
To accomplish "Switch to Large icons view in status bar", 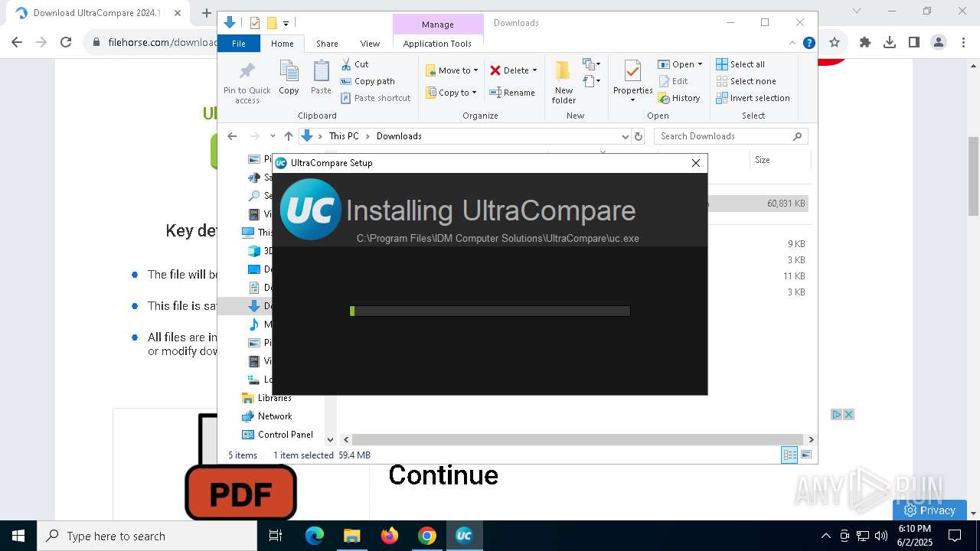I will point(806,455).
